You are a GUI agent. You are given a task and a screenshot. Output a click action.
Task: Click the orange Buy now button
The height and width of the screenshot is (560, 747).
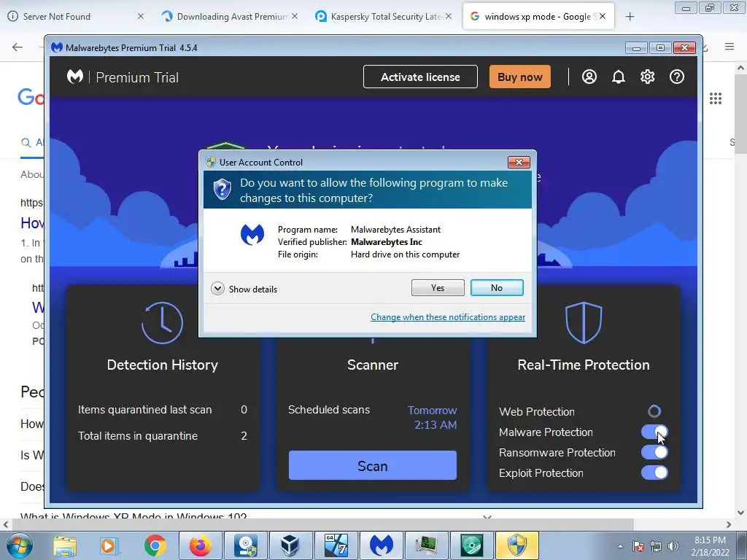point(519,77)
